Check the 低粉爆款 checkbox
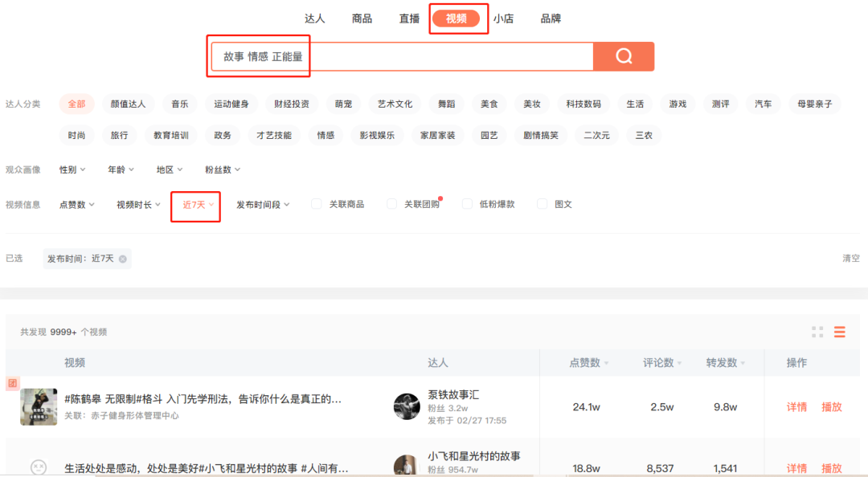Viewport: 868px width, 477px height. pos(467,204)
